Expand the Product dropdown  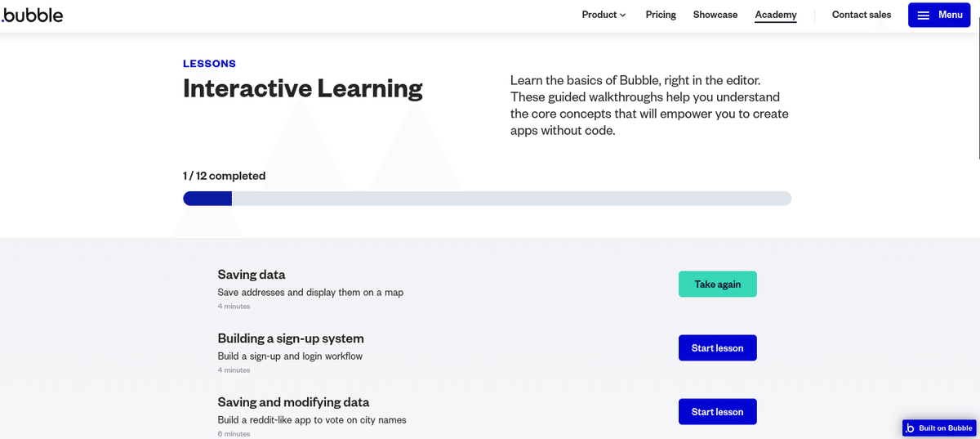coord(604,15)
